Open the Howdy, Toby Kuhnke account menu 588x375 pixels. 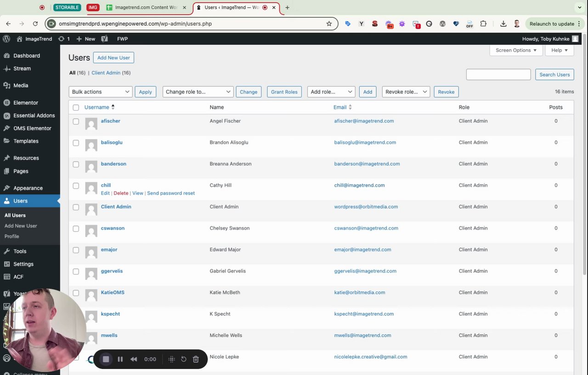click(550, 39)
